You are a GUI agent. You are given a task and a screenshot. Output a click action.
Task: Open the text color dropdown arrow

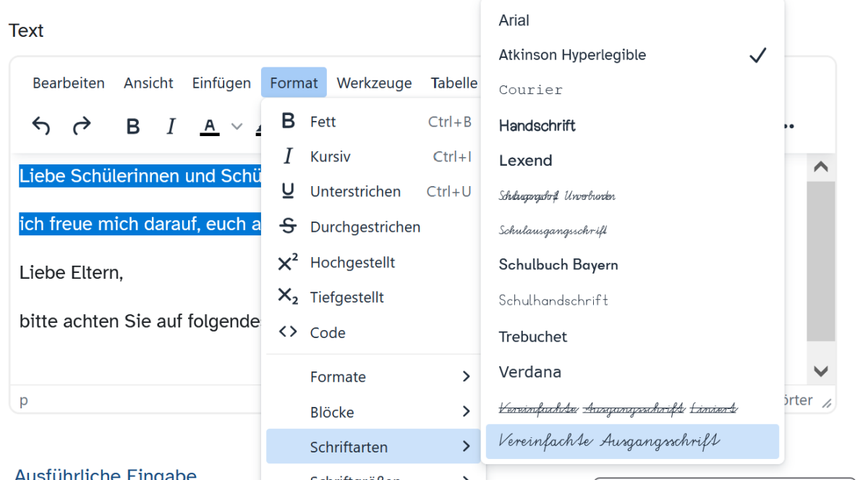pyautogui.click(x=237, y=127)
